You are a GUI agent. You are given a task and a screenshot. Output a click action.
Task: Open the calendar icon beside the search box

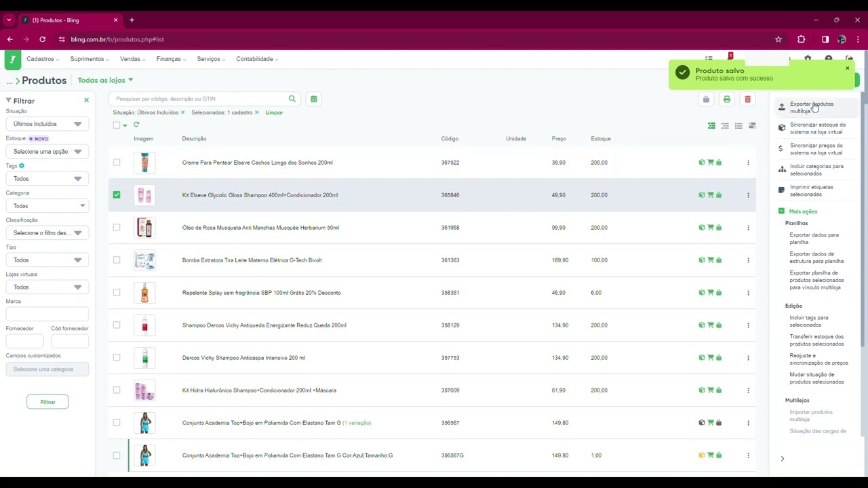click(313, 99)
